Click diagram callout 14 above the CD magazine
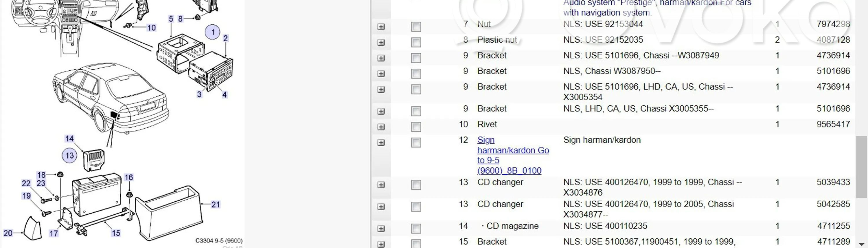 click(69, 139)
